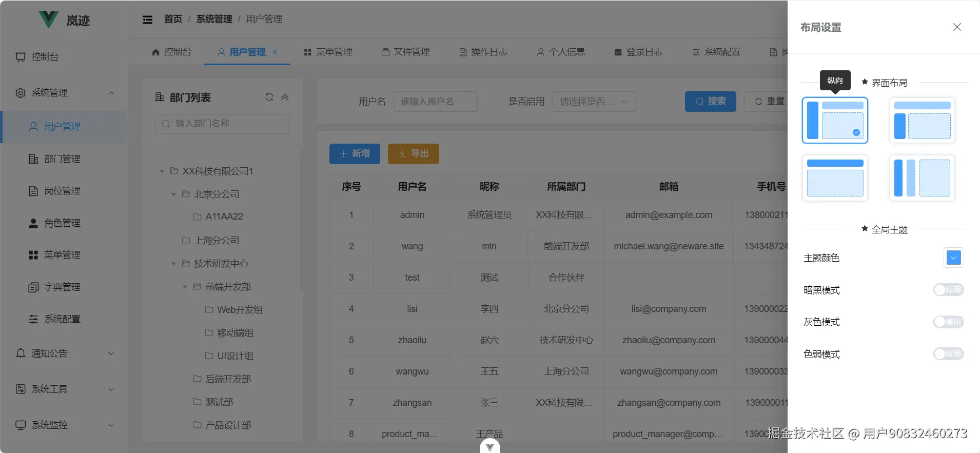Turn on the 灰色模式 switch

pos(948,322)
